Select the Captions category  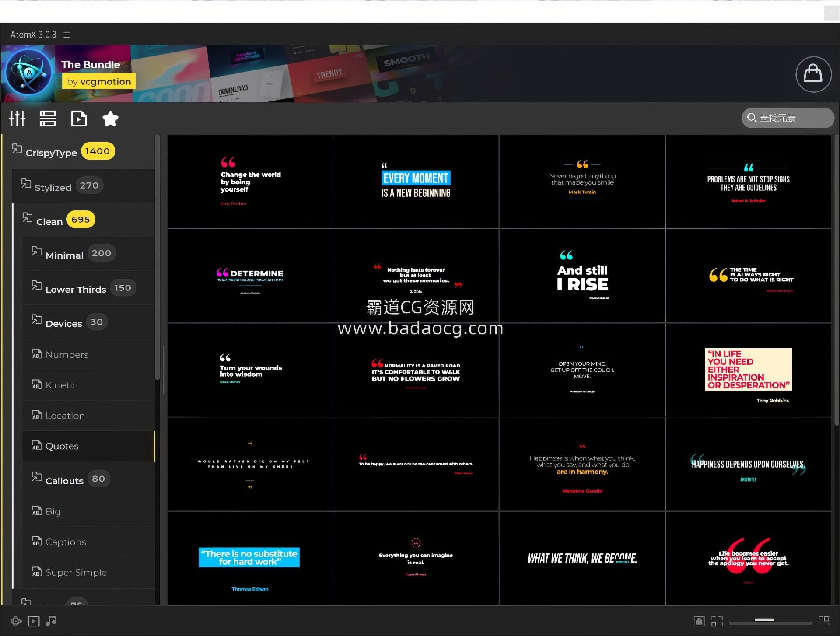pyautogui.click(x=89, y=542)
